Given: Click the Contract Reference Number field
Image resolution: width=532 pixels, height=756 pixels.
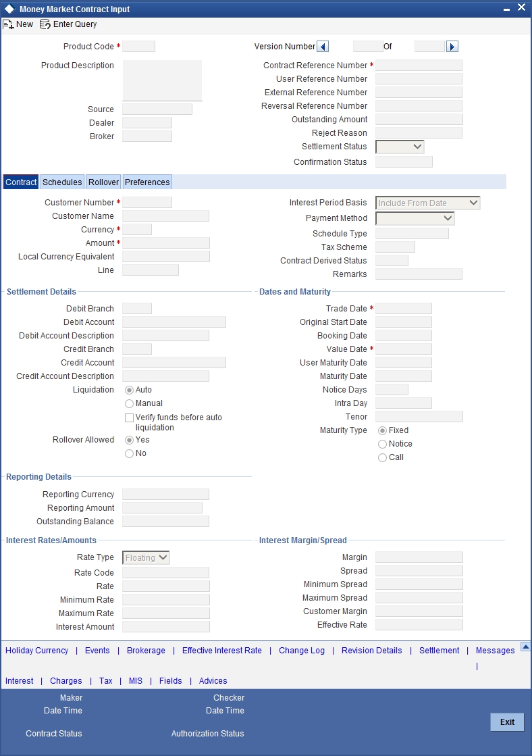Looking at the screenshot, I should click(419, 65).
